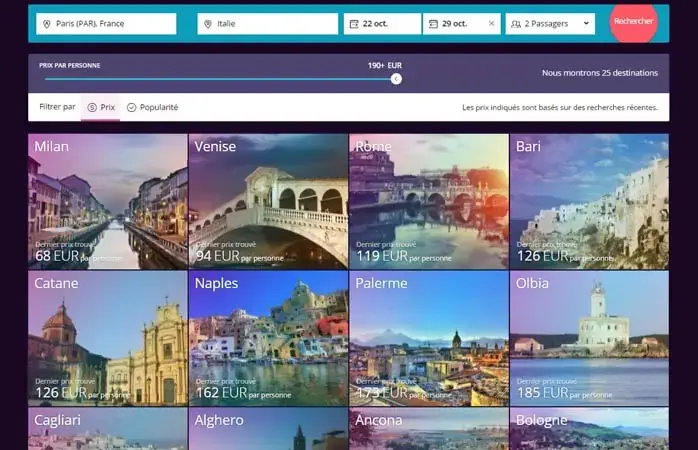Open the 22 oct. departure date picker

coord(382,24)
